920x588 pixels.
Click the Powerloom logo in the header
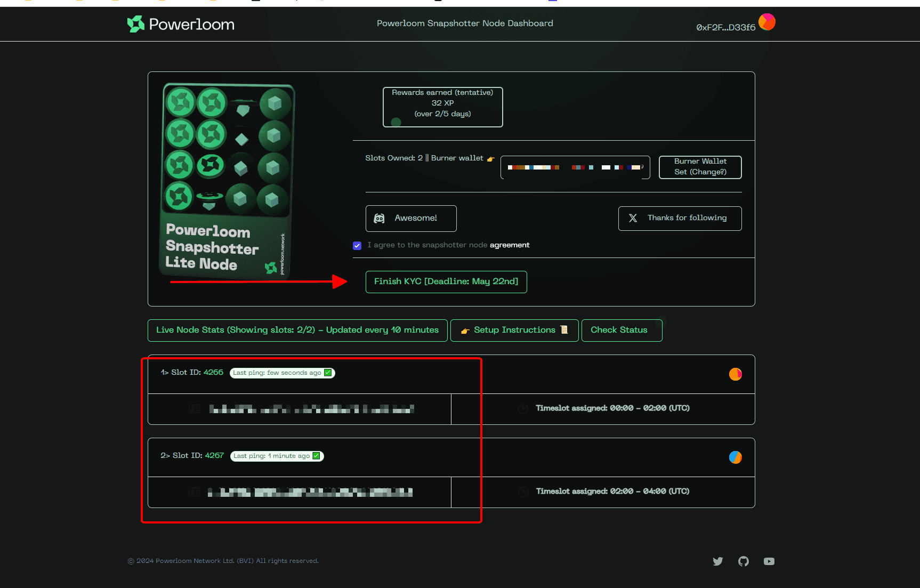(x=181, y=24)
